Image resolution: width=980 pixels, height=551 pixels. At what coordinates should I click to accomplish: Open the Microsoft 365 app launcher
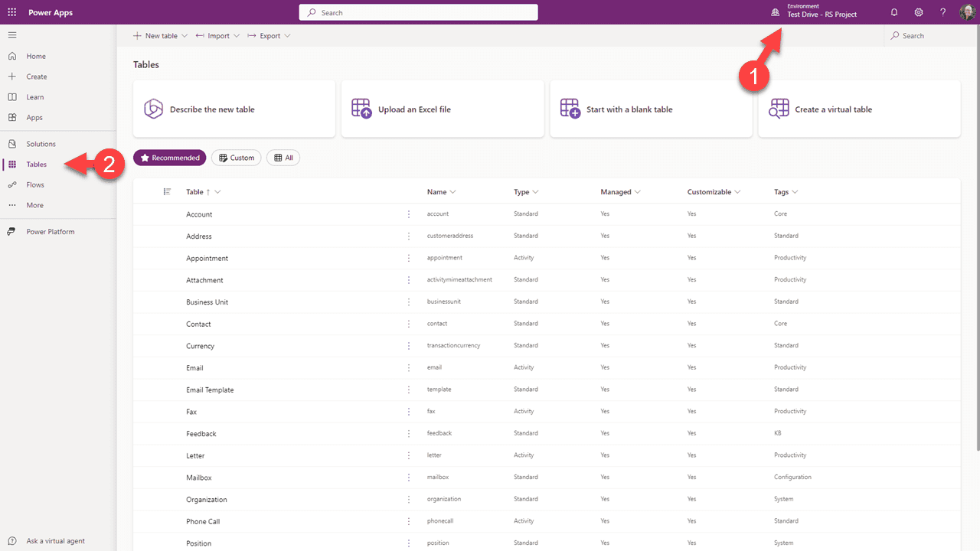click(11, 12)
